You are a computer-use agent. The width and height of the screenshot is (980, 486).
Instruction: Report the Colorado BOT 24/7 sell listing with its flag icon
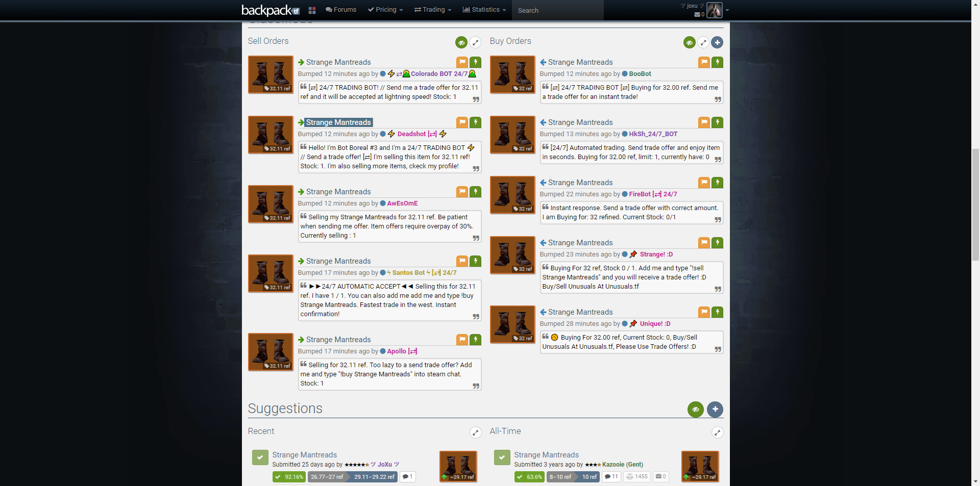coord(462,62)
